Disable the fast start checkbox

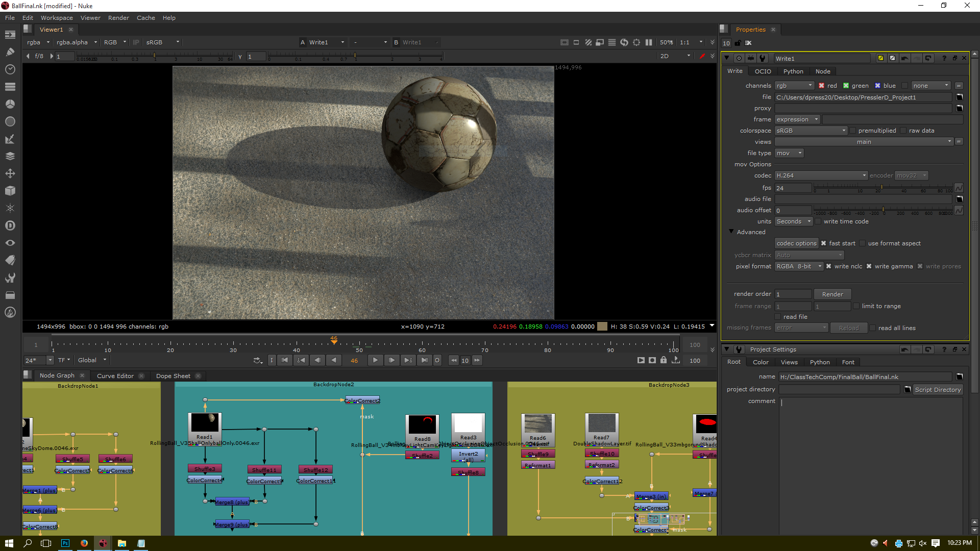pyautogui.click(x=823, y=243)
